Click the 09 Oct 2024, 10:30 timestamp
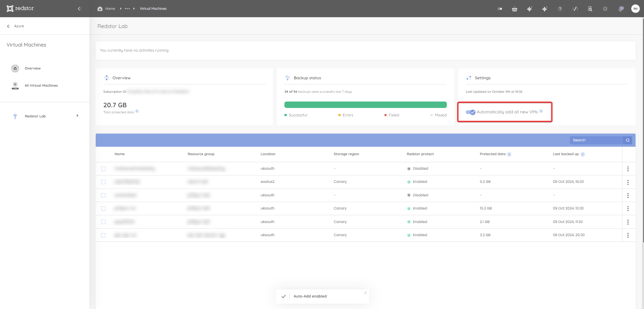 tap(568, 208)
